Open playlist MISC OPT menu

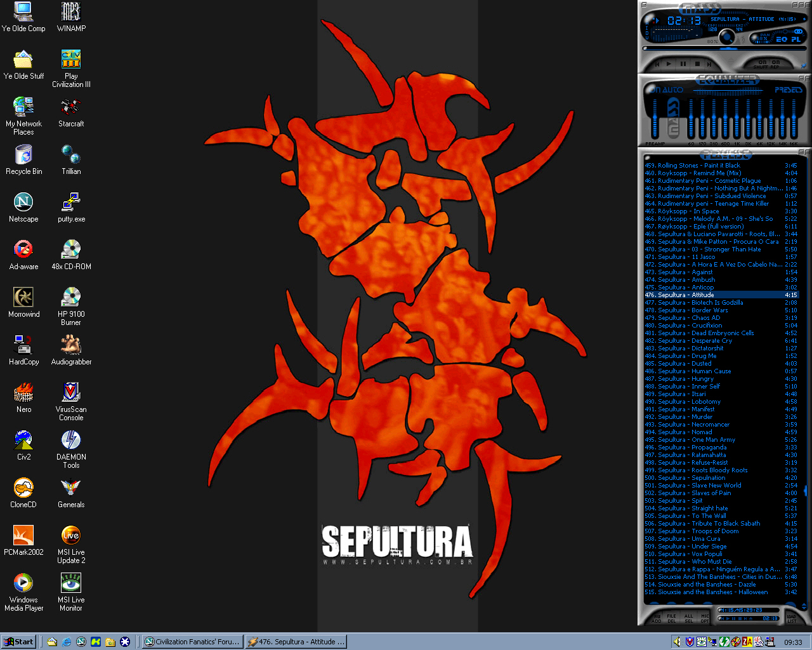(x=705, y=619)
